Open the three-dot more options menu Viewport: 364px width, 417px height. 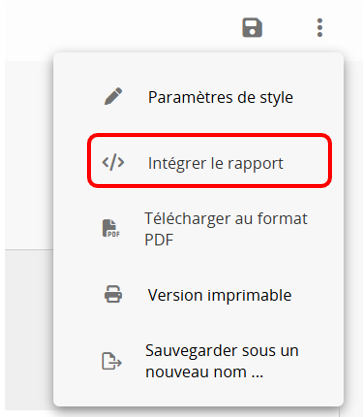(320, 28)
